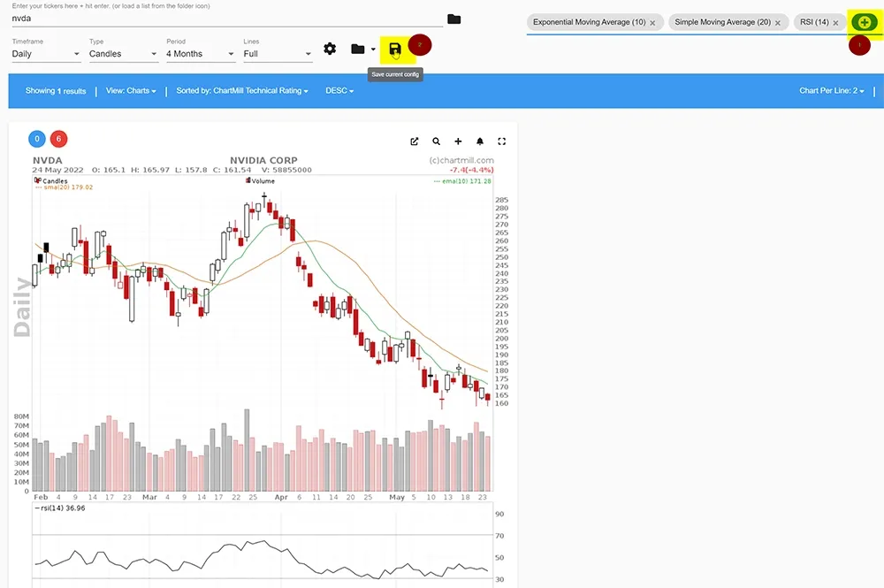Open the View: Charts menu
Viewport: 884px width, 588px height.
[x=131, y=91]
